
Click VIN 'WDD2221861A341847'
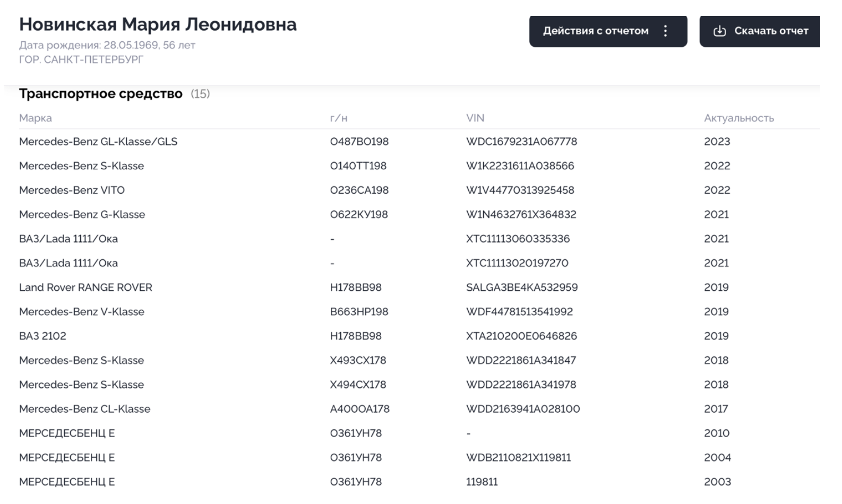tap(521, 361)
